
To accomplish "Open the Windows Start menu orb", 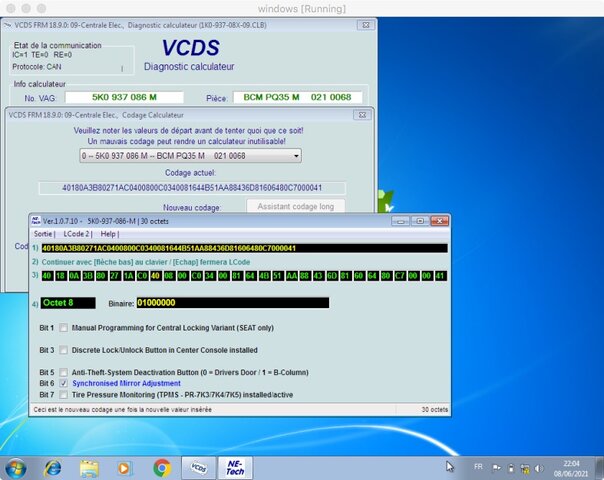I will [16, 468].
